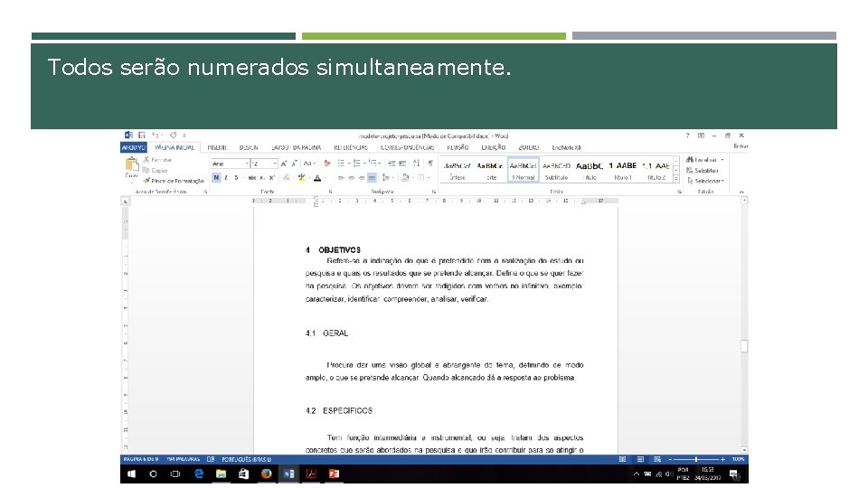This screenshot has height=488, width=868.
Task: Click the shading paint bucket icon
Action: tap(406, 178)
